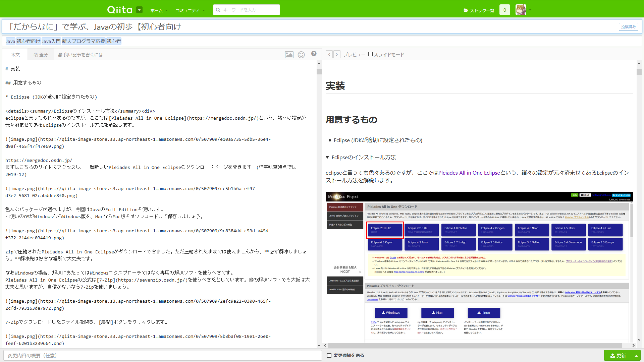Click preview horizontal scroll left arrow
Screen dimensions: 644x362
pyautogui.click(x=325, y=345)
